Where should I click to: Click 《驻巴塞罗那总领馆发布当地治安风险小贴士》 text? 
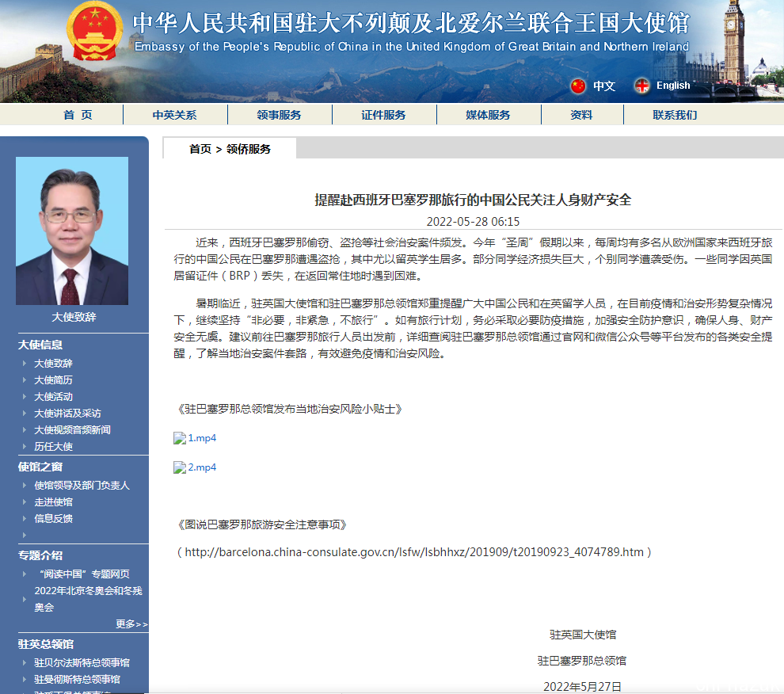point(290,410)
